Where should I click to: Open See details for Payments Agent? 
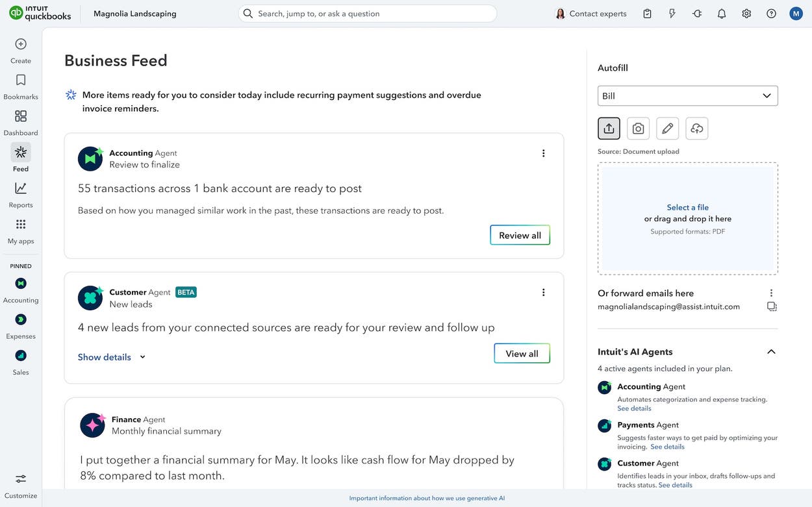pos(667,447)
